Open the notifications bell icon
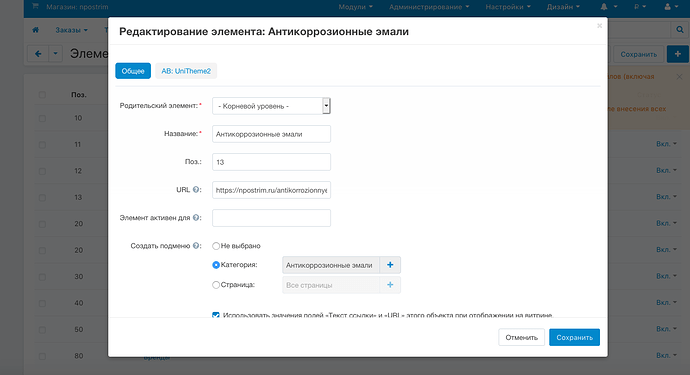Image resolution: width=690 pixels, height=375 pixels. click(x=604, y=7)
